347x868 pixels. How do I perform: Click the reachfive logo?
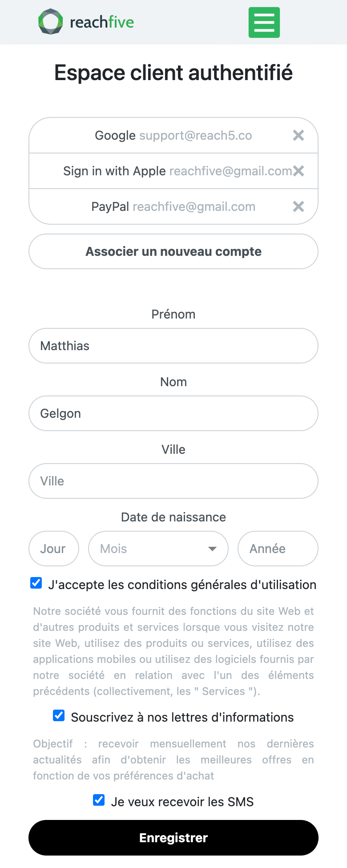coord(86,22)
